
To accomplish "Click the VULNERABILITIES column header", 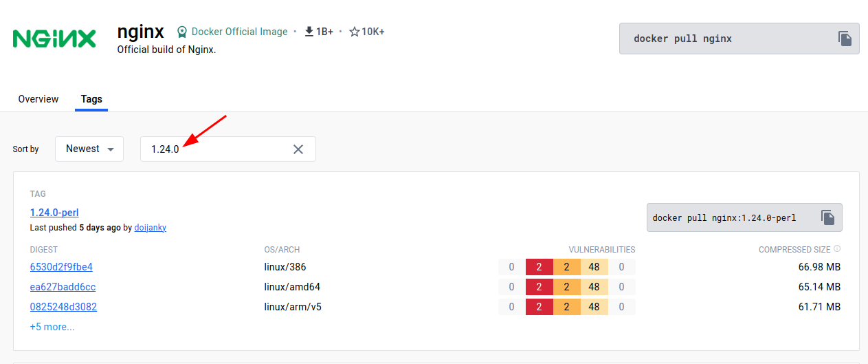I will tap(602, 249).
